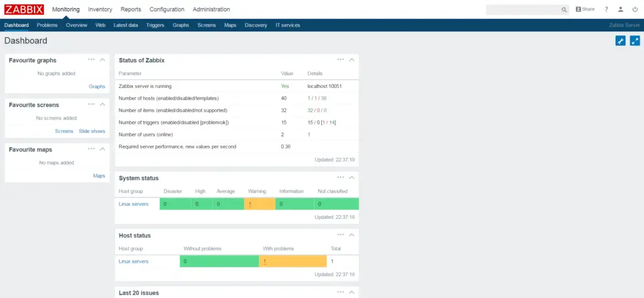Image resolution: width=644 pixels, height=298 pixels.
Task: Click the With problems cell showing 1
Action: (x=293, y=262)
